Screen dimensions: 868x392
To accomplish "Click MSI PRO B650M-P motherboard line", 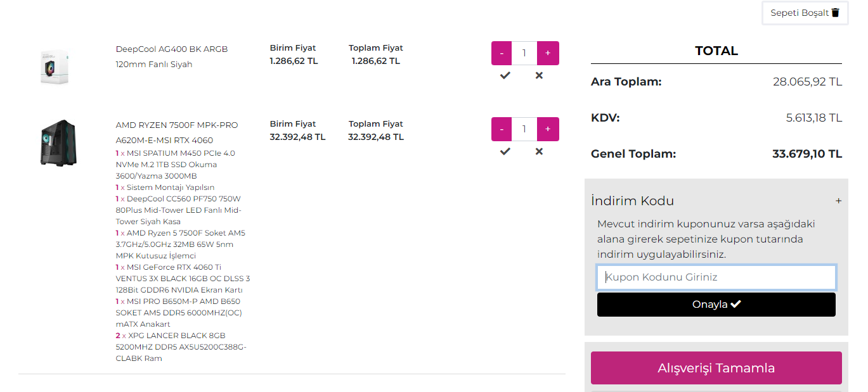I will click(x=179, y=313).
